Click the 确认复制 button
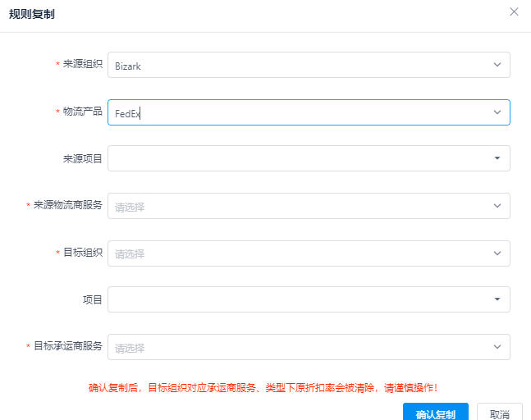This screenshot has height=420, width=531. click(x=436, y=413)
